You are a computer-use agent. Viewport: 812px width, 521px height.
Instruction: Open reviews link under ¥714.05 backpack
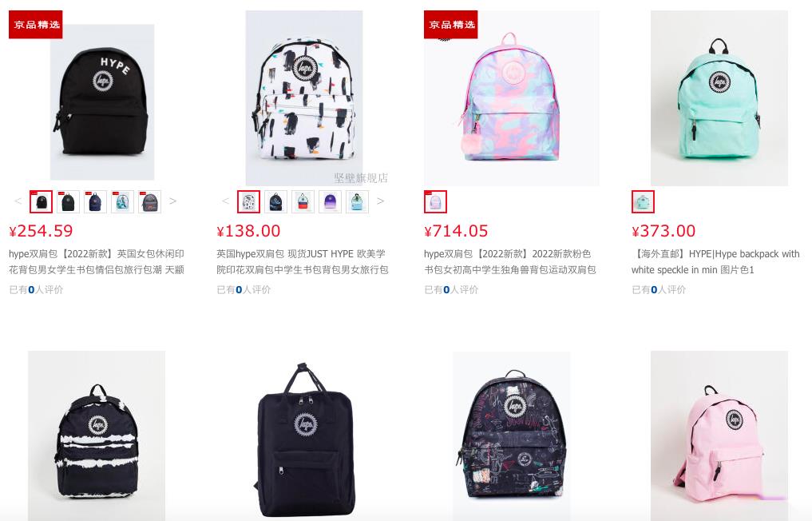451,290
